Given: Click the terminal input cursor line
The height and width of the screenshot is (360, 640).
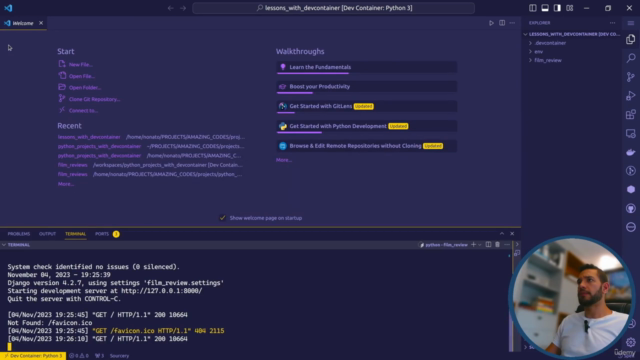Looking at the screenshot, I should click(x=9, y=347).
